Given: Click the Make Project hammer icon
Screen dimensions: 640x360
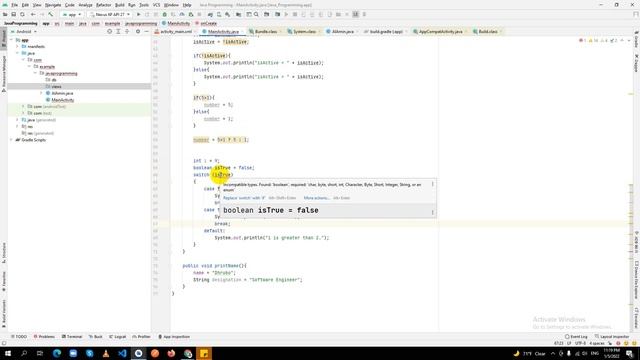Looking at the screenshot, I should tap(51, 14).
